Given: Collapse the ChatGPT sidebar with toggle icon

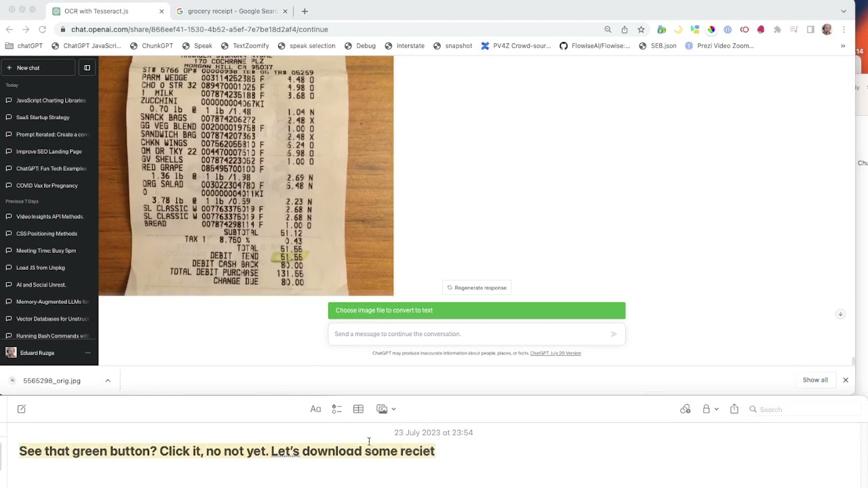Looking at the screenshot, I should point(87,68).
